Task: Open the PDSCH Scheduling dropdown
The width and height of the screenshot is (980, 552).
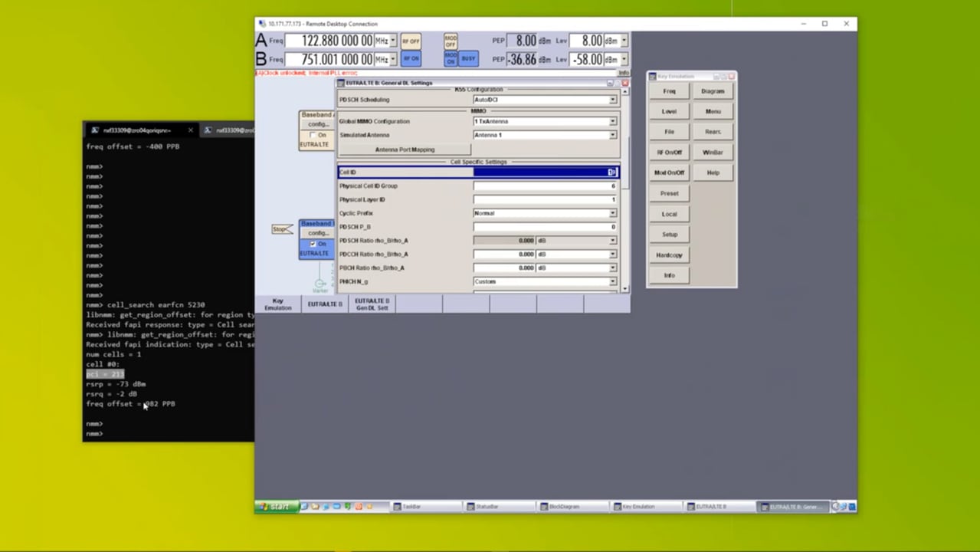Action: click(x=612, y=100)
